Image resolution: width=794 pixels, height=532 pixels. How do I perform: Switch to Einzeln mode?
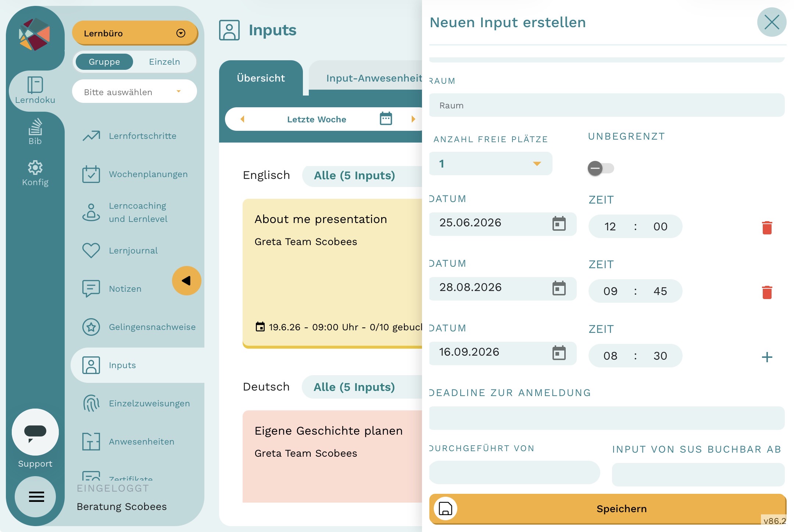[164, 62]
